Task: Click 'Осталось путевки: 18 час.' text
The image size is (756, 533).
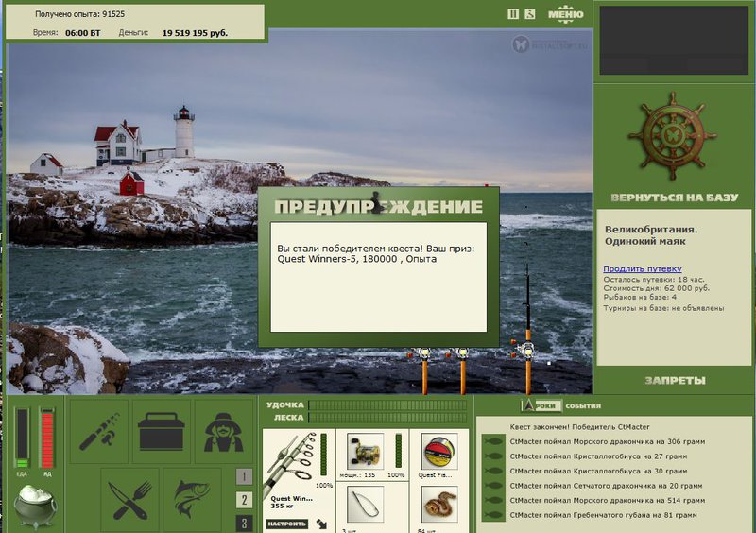Action: (x=653, y=280)
